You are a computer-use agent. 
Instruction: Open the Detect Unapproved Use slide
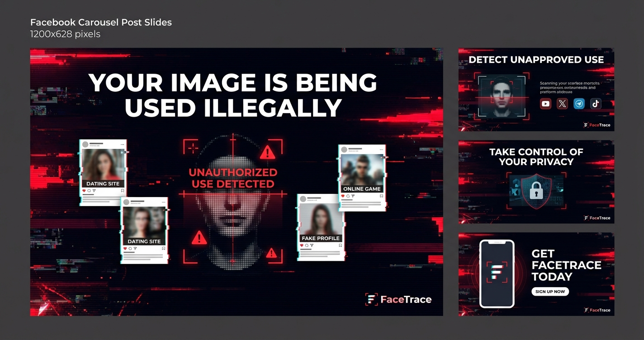(536, 90)
